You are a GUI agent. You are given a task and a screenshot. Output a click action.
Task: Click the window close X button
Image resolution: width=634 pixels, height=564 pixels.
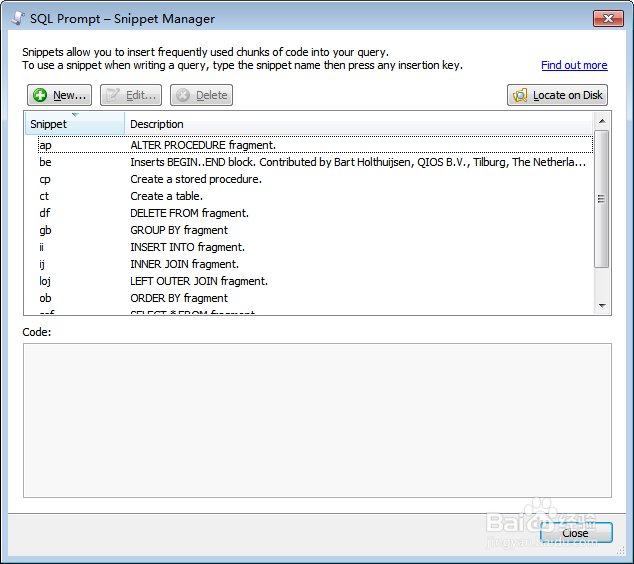click(x=608, y=19)
